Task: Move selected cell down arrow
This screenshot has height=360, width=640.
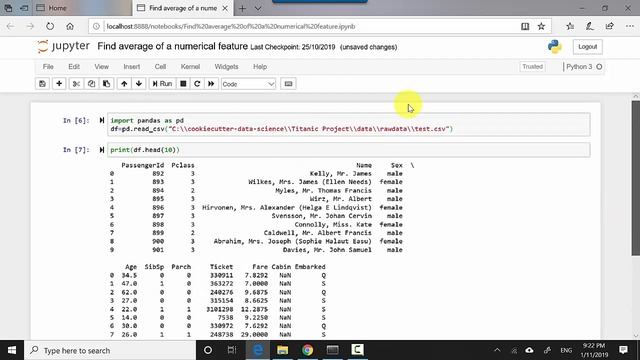Action: (139, 84)
